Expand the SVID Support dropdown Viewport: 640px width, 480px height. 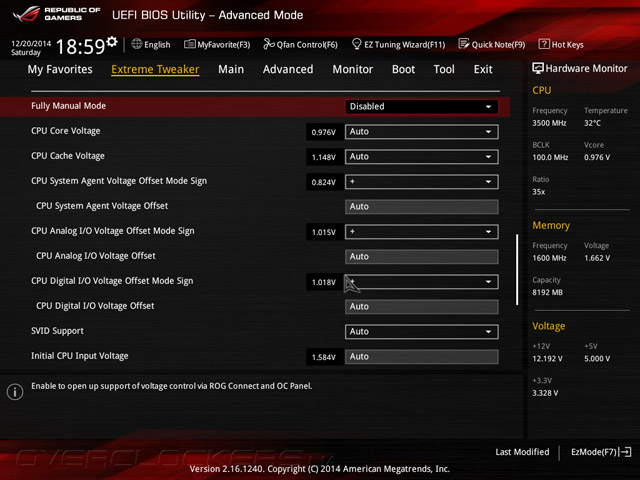point(422,331)
